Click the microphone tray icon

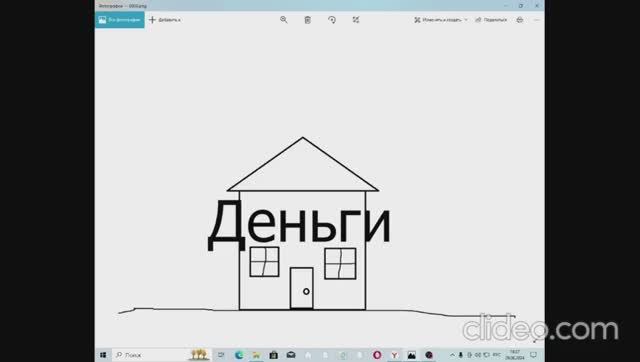(461, 355)
